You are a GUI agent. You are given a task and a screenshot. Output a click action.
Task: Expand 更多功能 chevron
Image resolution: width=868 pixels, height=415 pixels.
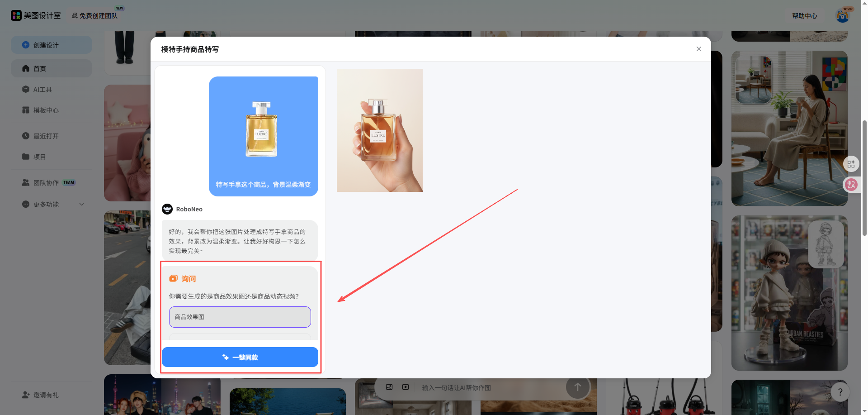pyautogui.click(x=82, y=205)
